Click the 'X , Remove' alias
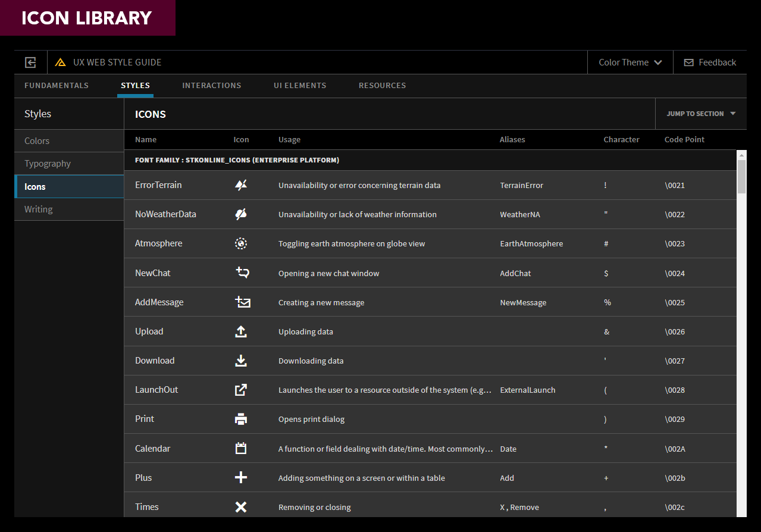This screenshot has height=532, width=761. pyautogui.click(x=519, y=507)
